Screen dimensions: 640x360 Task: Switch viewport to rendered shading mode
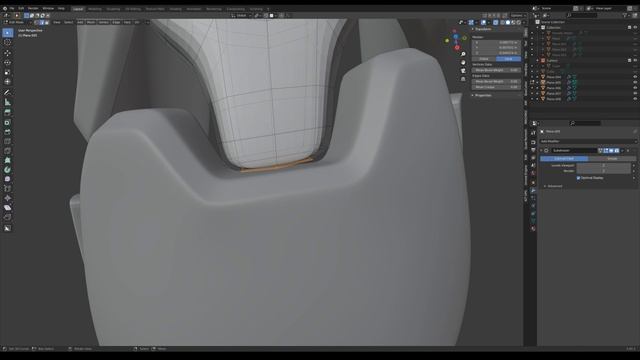point(519,22)
